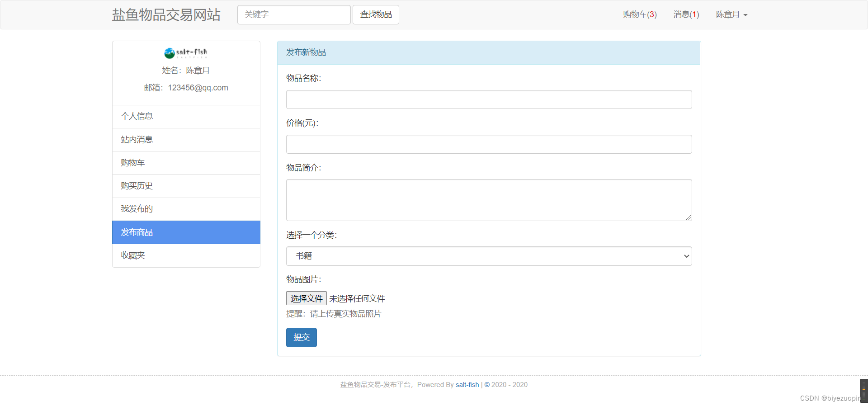Click 选择文件 to upload an image
868x406 pixels.
click(307, 298)
